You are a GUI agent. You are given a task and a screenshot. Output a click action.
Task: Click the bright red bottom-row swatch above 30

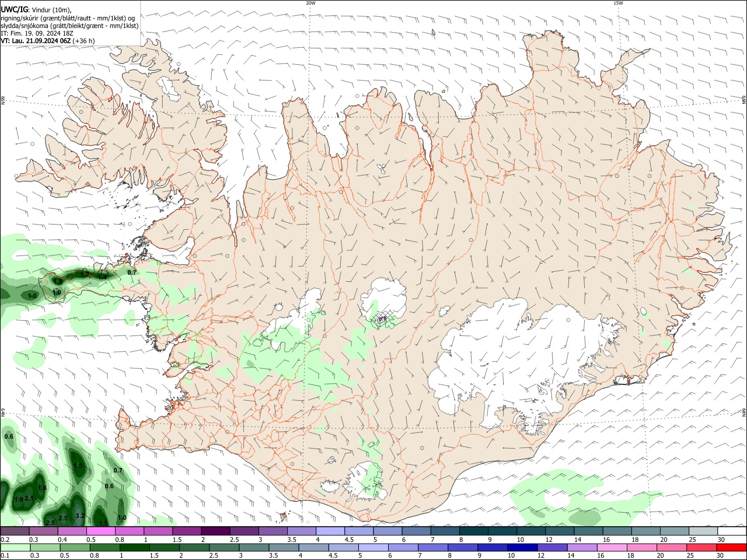pos(731,547)
